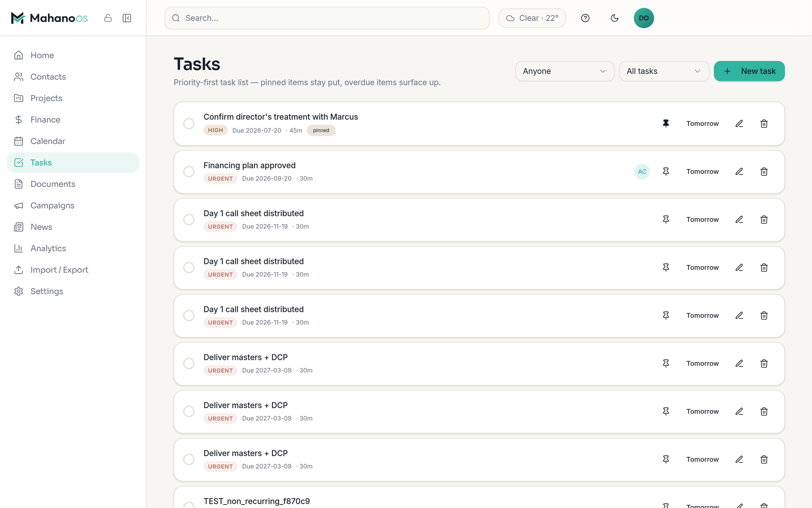Open Finance in the sidebar
Screen dimensions: 812x508
73,120
